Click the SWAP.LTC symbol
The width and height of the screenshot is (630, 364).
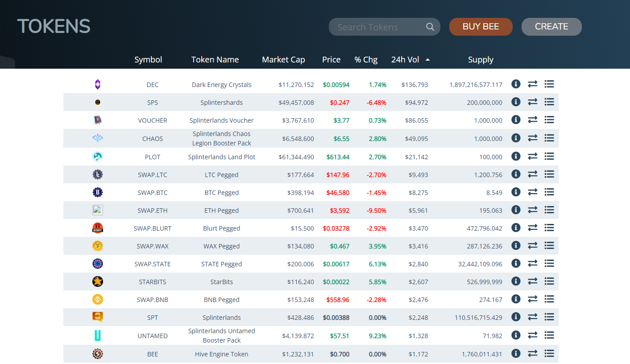point(153,175)
